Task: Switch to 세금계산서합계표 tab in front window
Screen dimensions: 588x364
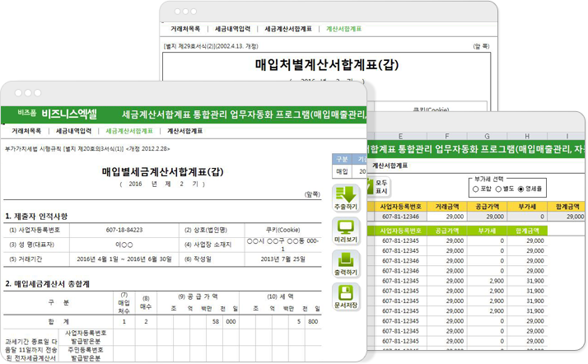Action: [x=129, y=131]
